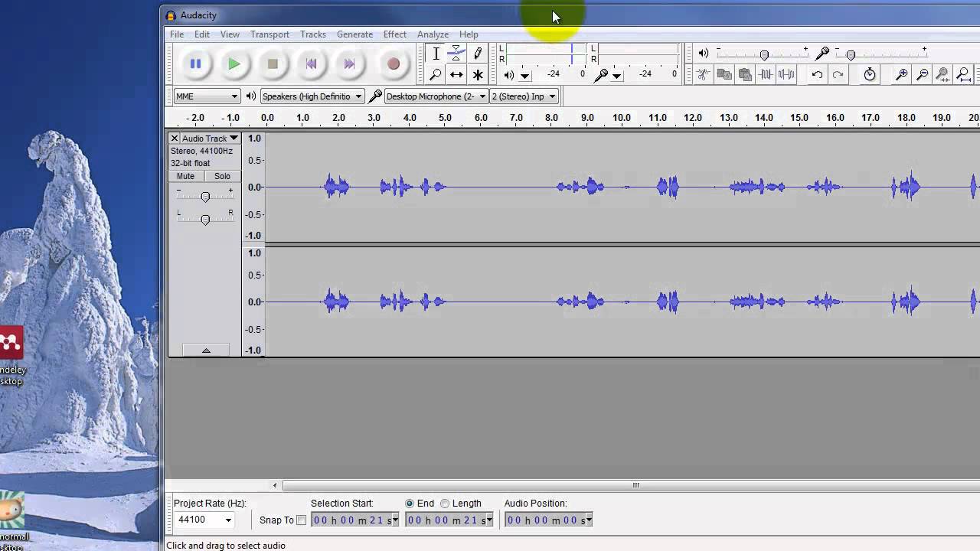Adjust the track gain slider

[x=204, y=197]
